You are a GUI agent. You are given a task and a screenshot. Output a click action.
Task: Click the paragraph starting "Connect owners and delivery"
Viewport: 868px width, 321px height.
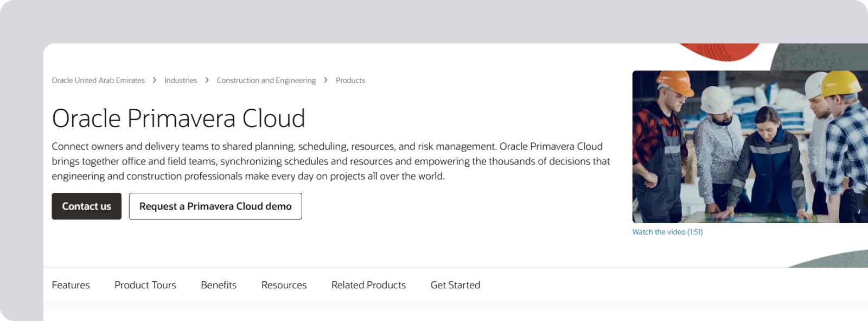(x=331, y=161)
